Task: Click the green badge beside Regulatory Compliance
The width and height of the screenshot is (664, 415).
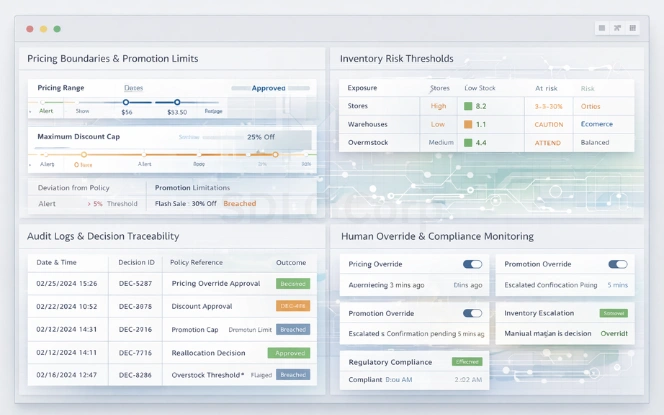Action: 467,362
